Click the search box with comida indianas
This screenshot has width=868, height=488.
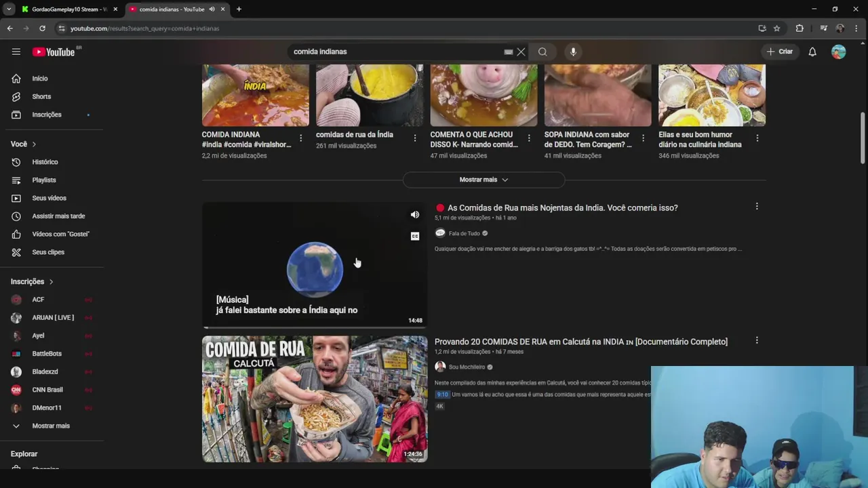pos(397,52)
